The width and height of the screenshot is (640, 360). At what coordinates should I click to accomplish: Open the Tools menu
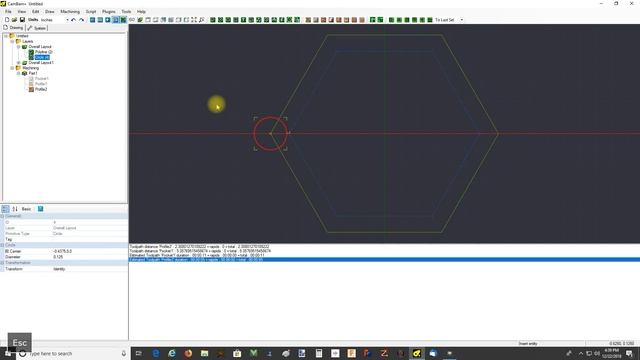click(x=127, y=11)
